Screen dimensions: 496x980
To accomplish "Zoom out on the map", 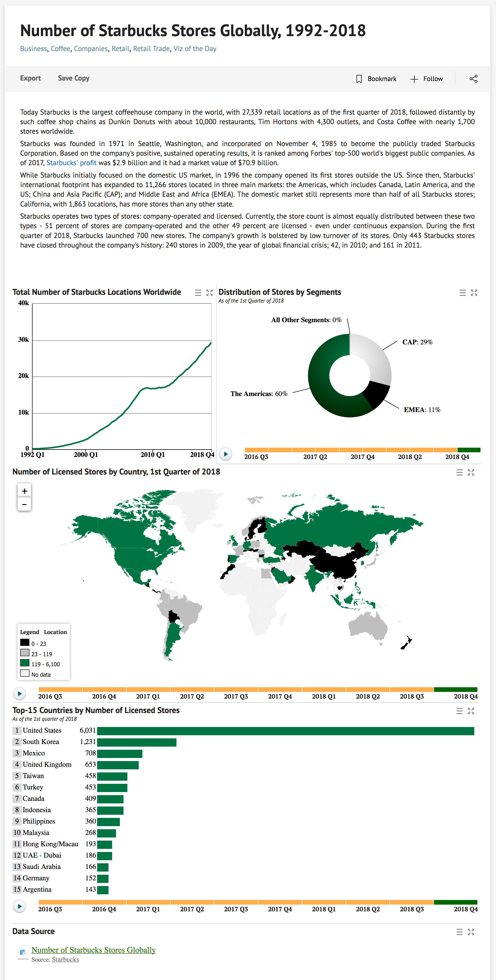I will (x=24, y=504).
